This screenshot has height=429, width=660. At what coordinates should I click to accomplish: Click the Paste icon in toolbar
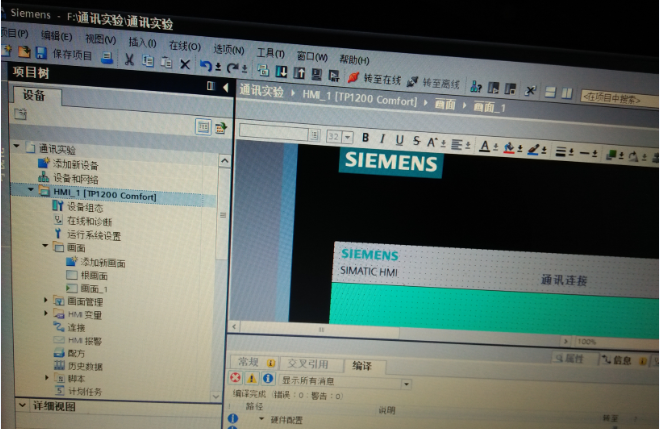click(167, 62)
